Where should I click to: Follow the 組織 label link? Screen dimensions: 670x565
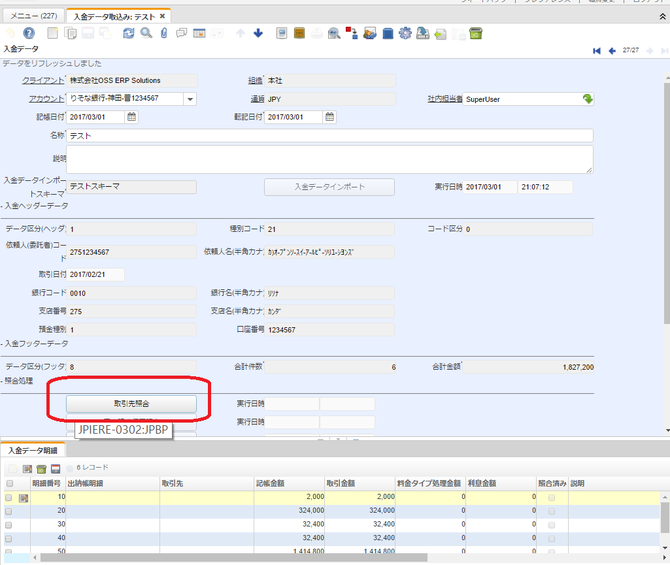[x=255, y=80]
